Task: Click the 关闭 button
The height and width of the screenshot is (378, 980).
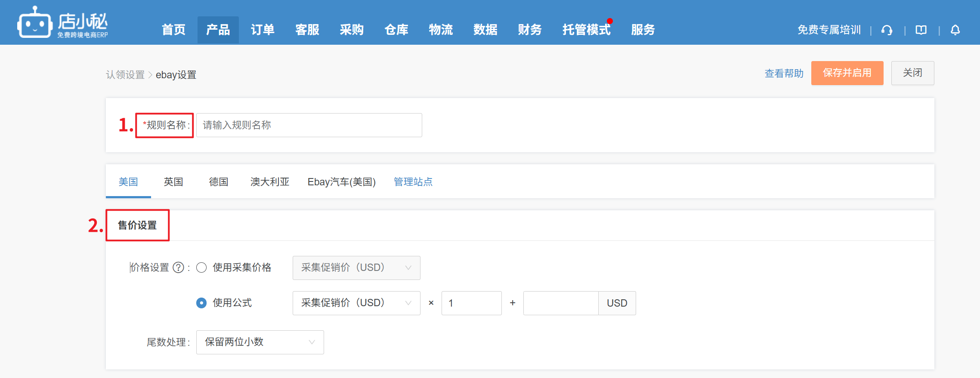Action: (x=912, y=73)
